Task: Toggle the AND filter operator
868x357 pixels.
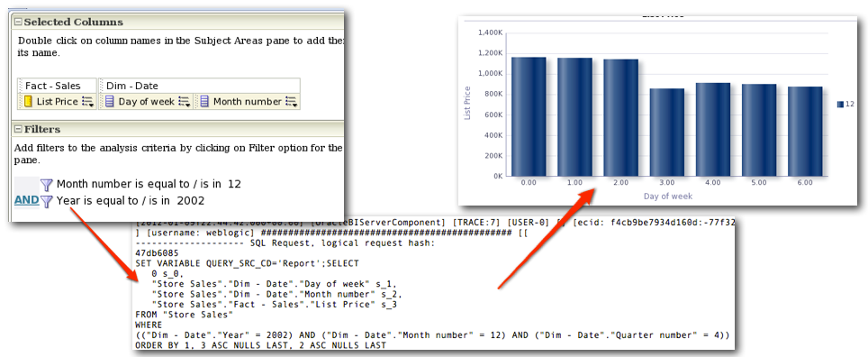Action: point(27,200)
